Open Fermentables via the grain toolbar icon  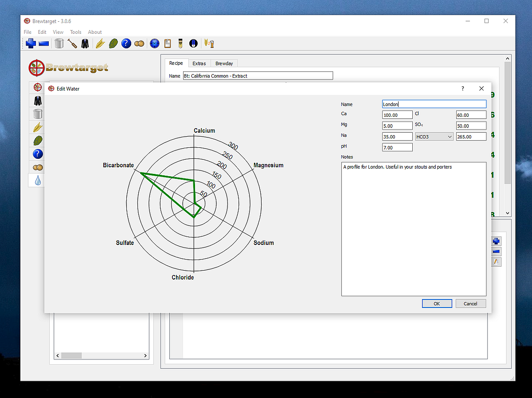click(100, 43)
